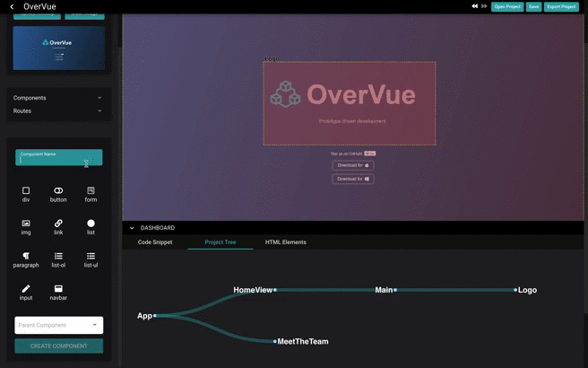The width and height of the screenshot is (588, 368).
Task: Click the undo double-arrow icon
Action: [475, 6]
